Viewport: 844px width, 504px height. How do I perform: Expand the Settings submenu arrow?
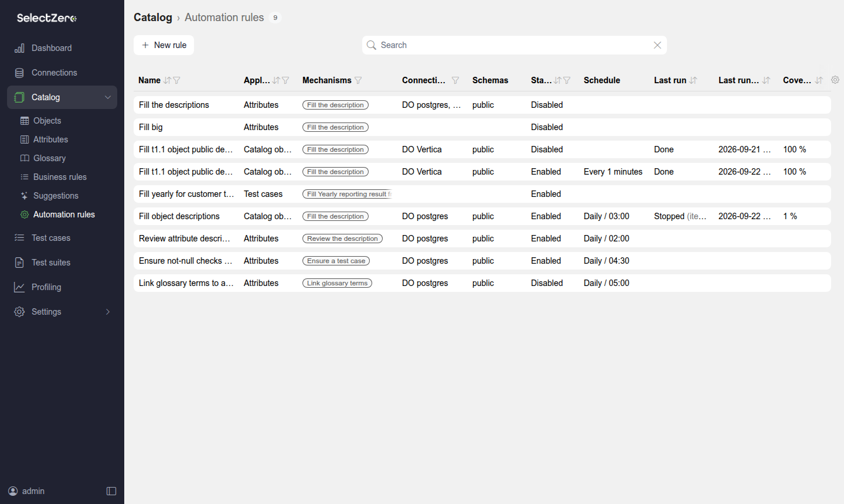tap(108, 312)
